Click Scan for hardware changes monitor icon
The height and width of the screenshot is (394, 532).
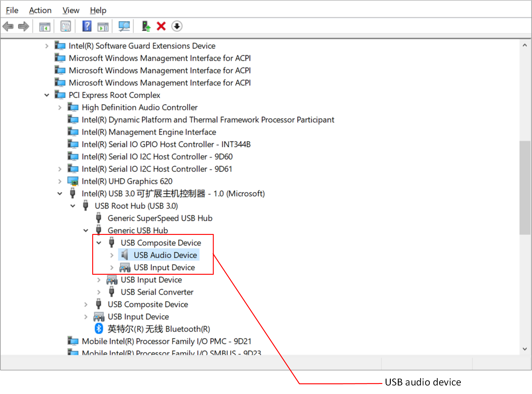(124, 26)
